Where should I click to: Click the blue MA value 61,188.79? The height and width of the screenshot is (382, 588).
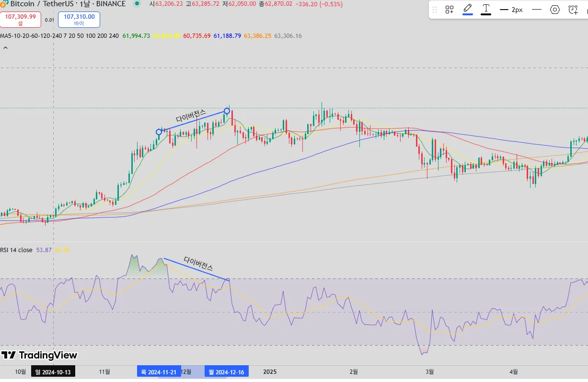pyautogui.click(x=227, y=36)
